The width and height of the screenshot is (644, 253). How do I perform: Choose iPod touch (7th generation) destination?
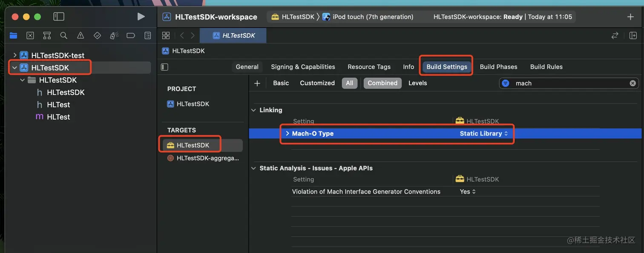pyautogui.click(x=368, y=17)
